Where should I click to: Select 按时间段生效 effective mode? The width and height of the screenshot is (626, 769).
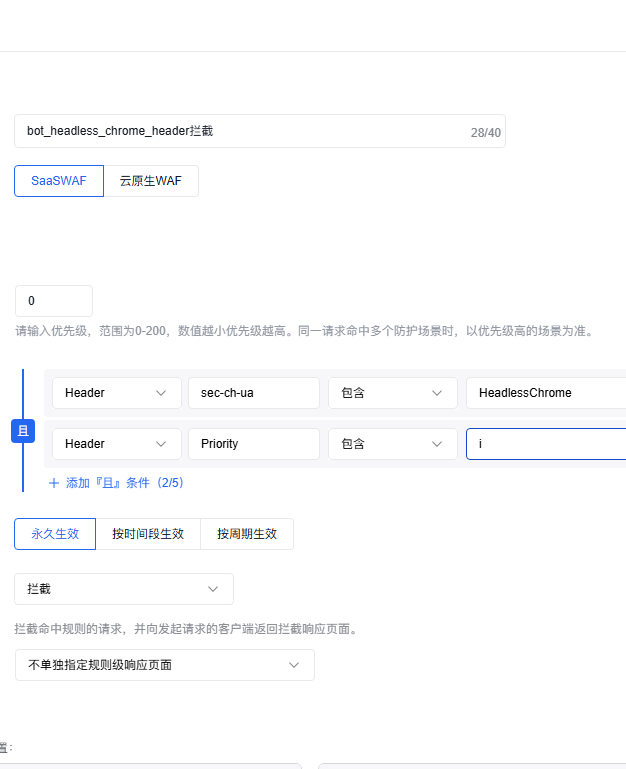(148, 534)
